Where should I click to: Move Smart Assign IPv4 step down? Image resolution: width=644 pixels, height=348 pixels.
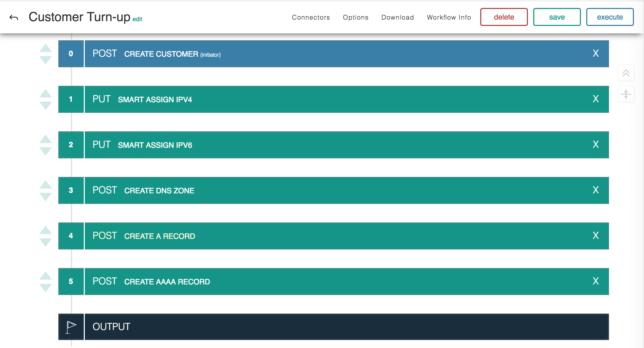(46, 105)
